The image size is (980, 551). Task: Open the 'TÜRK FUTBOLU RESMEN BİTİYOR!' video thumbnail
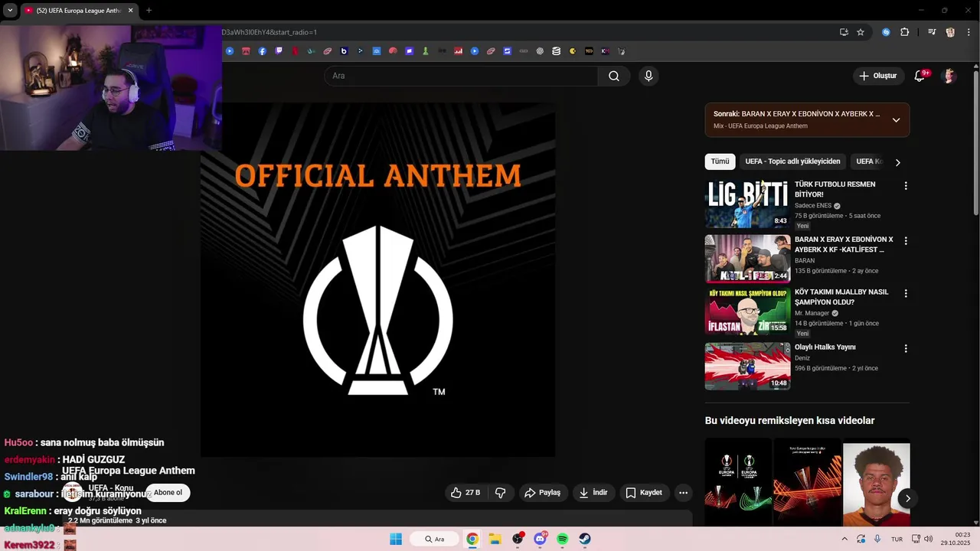click(x=747, y=204)
